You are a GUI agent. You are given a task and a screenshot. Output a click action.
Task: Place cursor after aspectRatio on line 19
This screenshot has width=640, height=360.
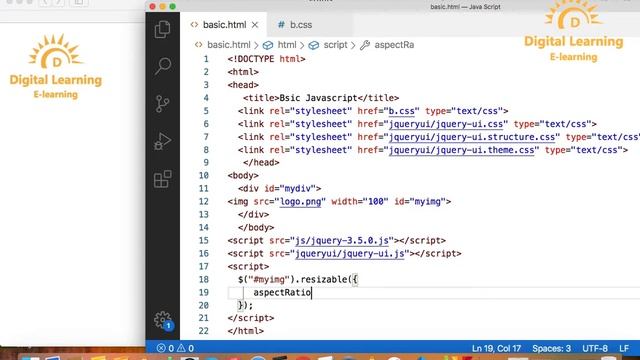point(311,293)
